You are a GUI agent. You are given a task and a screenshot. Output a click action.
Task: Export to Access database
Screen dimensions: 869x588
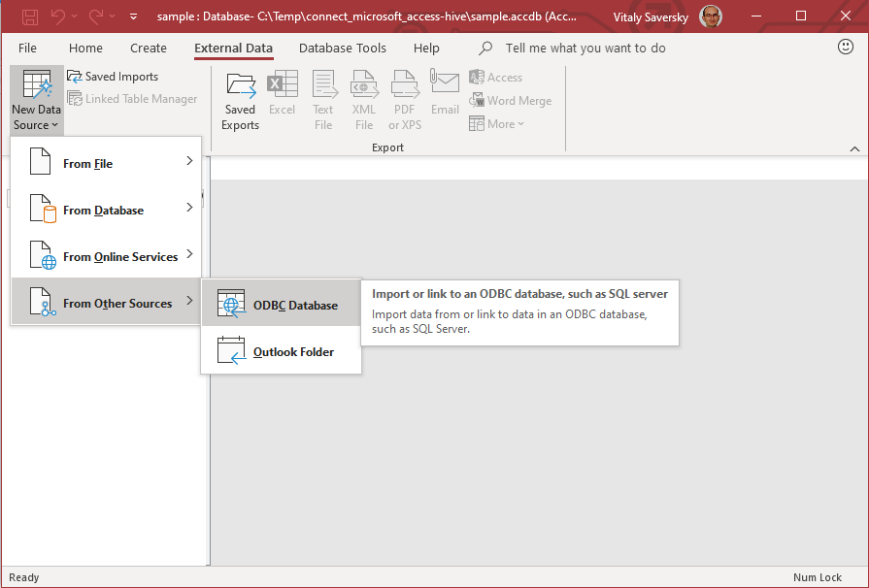coord(495,78)
